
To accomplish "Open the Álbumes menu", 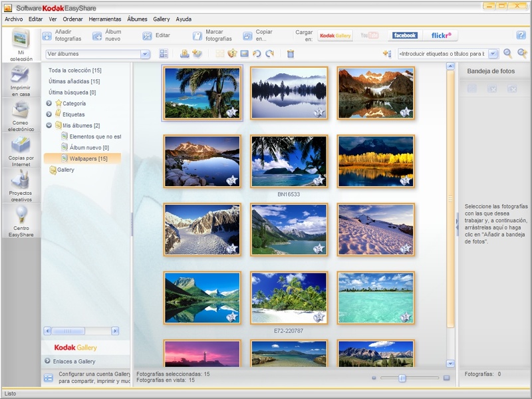I will tap(137, 19).
